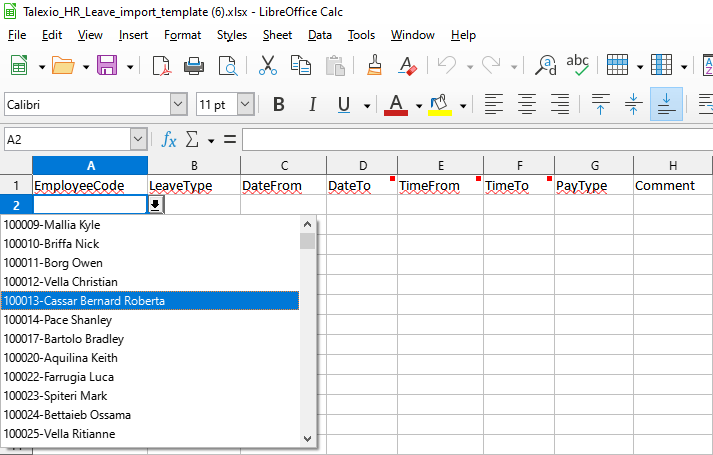
Task: Select column H header
Action: [673, 165]
